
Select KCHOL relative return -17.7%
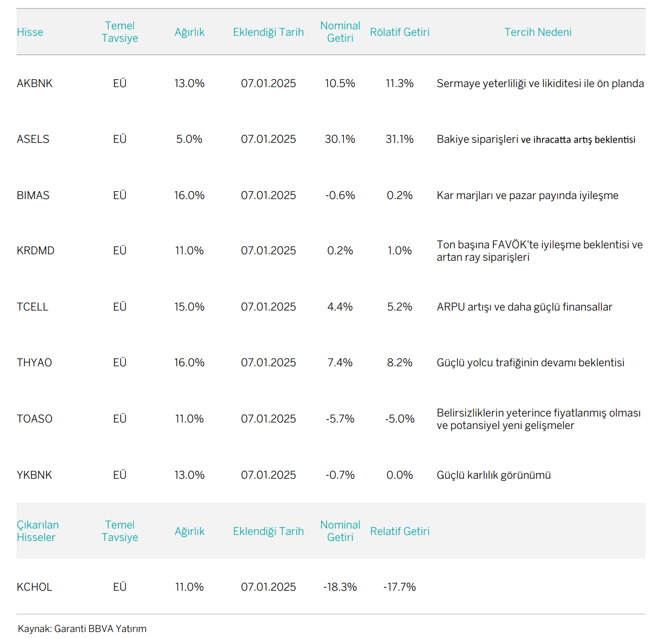click(x=400, y=587)
